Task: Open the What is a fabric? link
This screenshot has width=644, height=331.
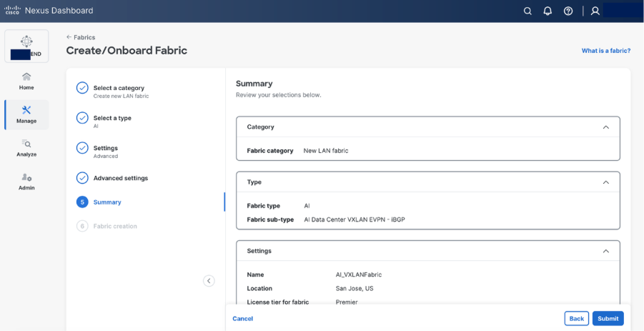Action: 605,51
